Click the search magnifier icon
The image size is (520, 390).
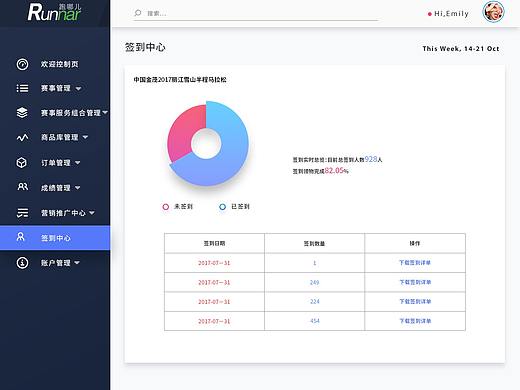(138, 13)
